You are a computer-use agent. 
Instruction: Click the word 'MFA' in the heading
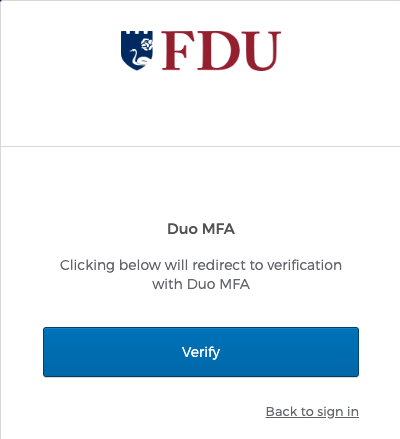219,229
